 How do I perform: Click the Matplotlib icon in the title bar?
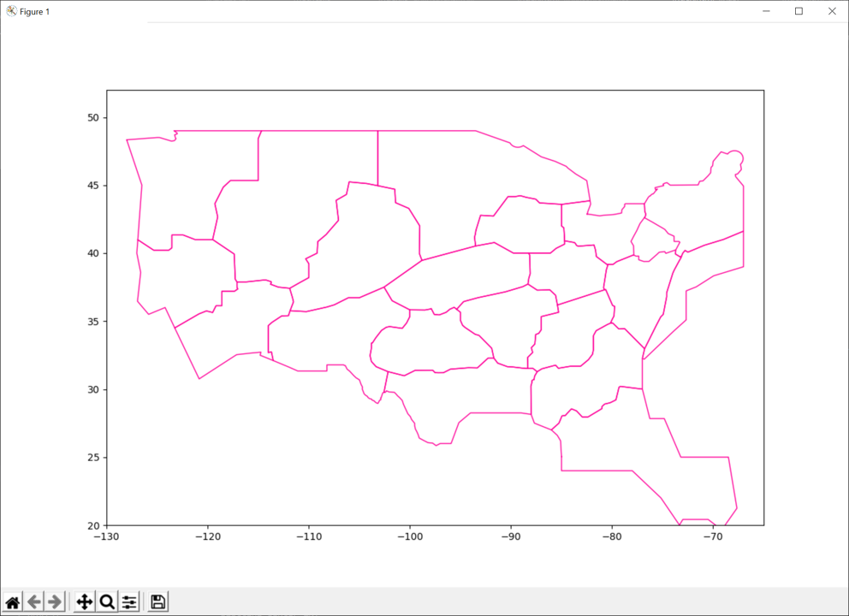11,11
